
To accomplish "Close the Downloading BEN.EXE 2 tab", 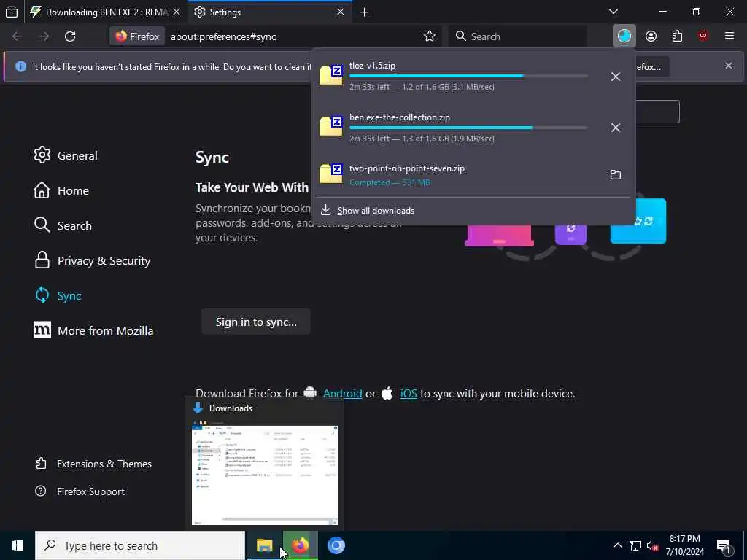I will [x=177, y=12].
